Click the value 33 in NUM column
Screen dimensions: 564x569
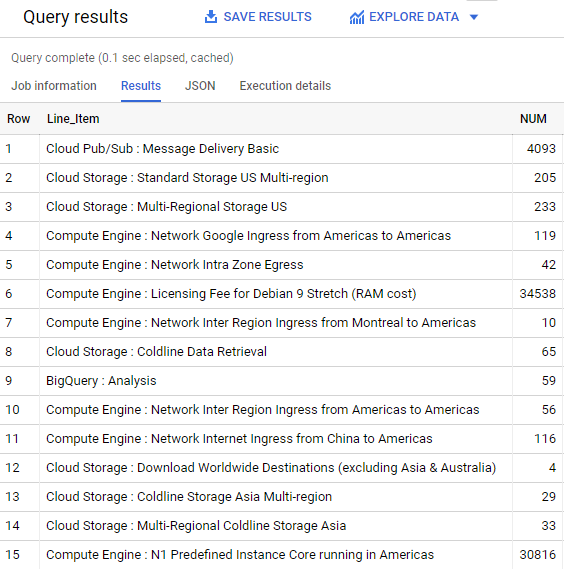[548, 526]
